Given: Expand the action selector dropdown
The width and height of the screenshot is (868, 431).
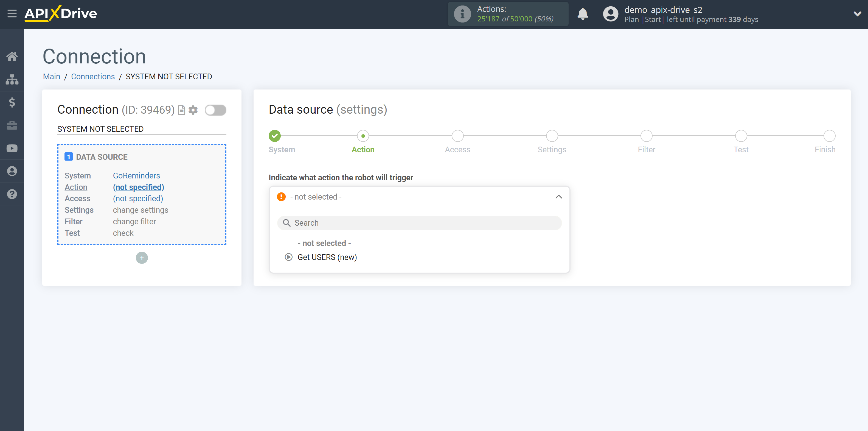Looking at the screenshot, I should click(x=418, y=197).
